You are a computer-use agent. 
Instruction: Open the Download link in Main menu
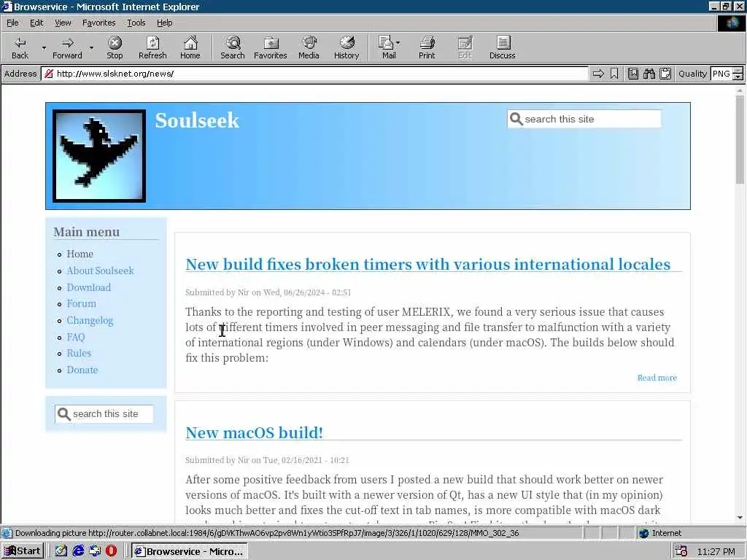[88, 287]
